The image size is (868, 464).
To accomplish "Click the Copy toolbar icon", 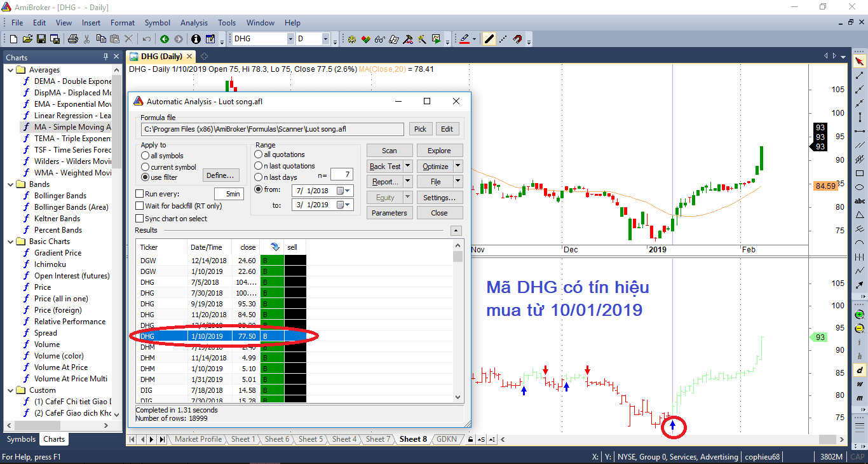I will pos(102,39).
